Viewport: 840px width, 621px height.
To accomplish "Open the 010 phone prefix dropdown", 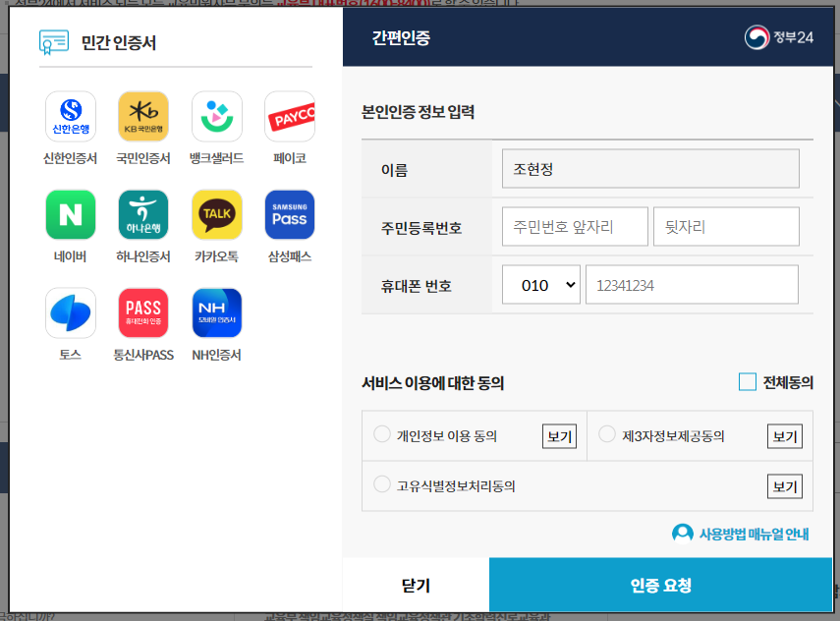I will pos(541,285).
